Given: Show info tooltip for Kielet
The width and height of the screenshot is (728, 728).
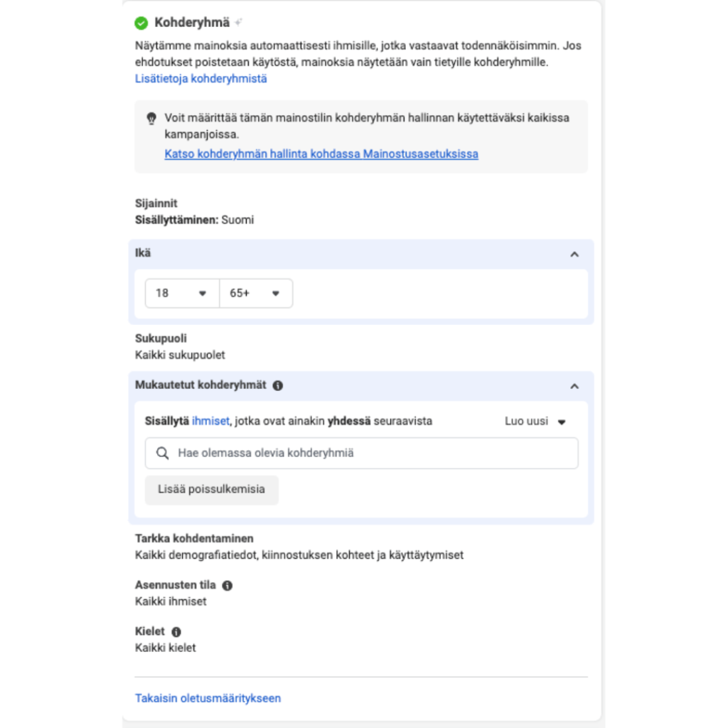Looking at the screenshot, I should pos(176,631).
